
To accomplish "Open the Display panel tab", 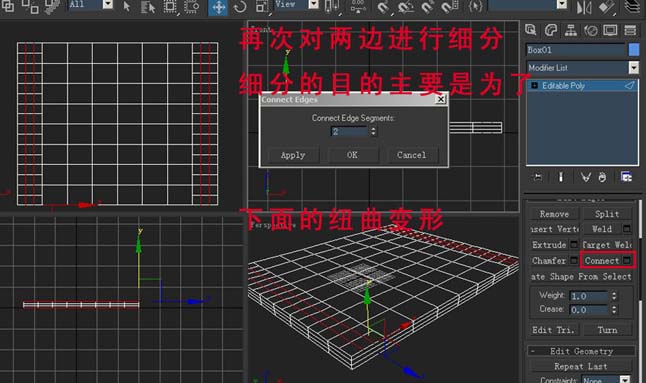I will pyautogui.click(x=610, y=30).
